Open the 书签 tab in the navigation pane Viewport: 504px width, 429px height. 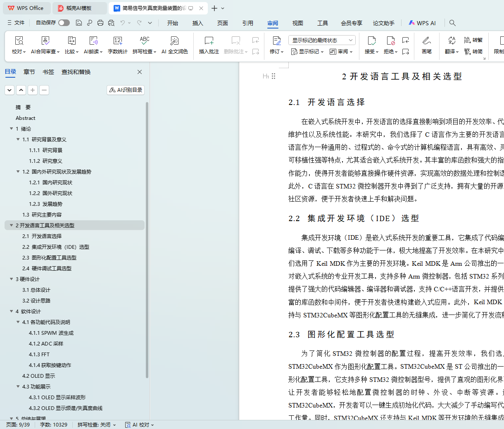[x=48, y=72]
